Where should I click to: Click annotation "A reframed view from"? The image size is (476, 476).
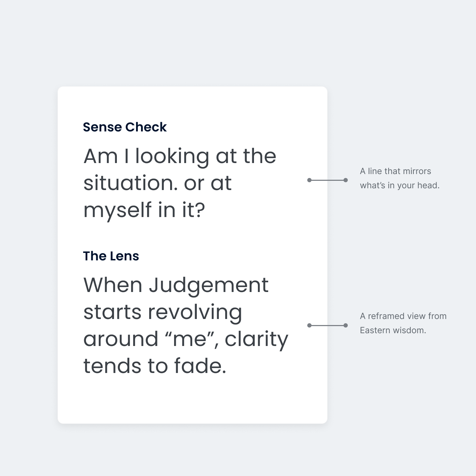[x=403, y=316]
